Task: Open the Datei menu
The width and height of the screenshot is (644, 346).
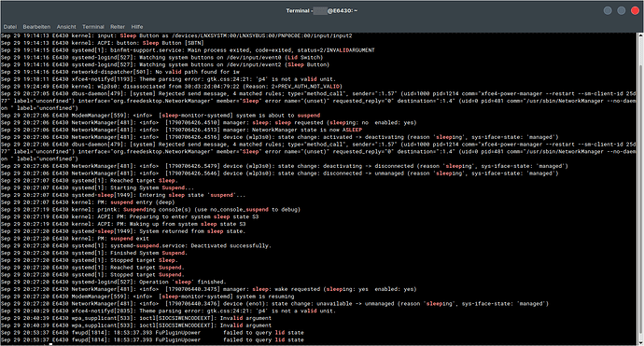Action: (x=10, y=27)
